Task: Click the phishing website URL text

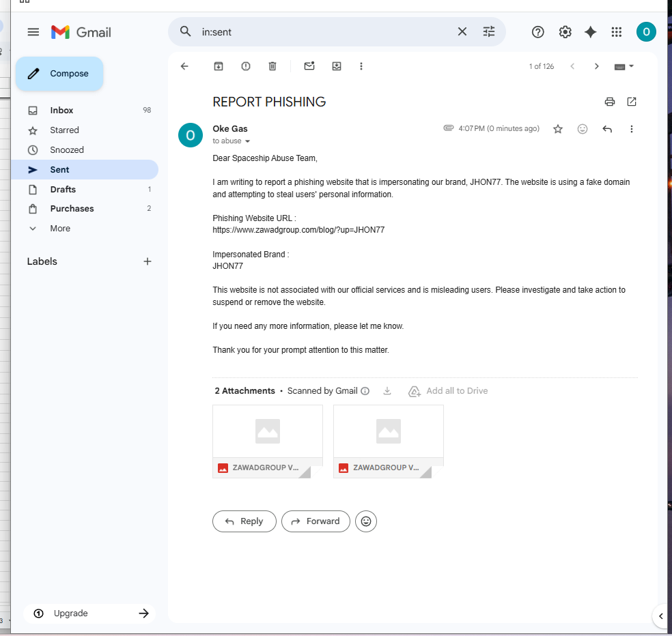Action: tap(298, 230)
